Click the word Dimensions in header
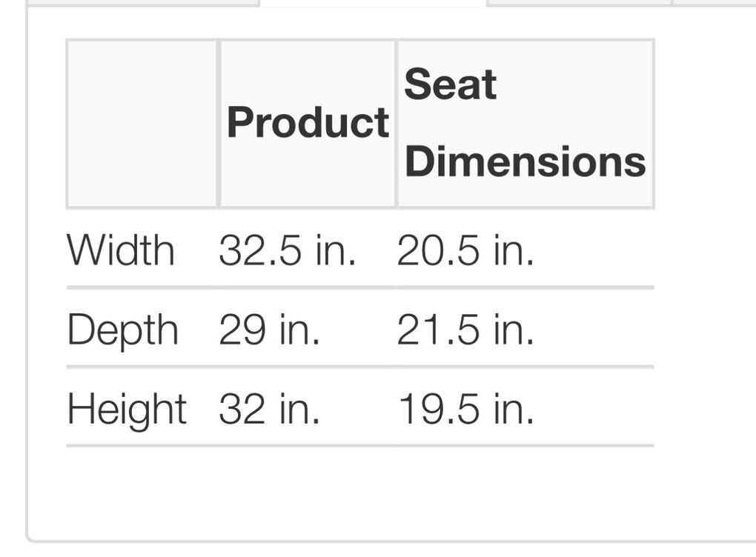 (525, 161)
